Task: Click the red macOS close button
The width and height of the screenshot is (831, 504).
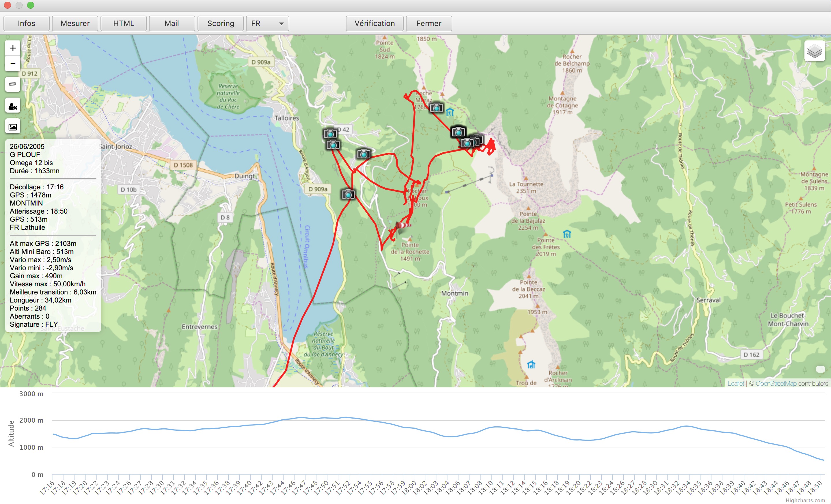Action: pyautogui.click(x=8, y=5)
